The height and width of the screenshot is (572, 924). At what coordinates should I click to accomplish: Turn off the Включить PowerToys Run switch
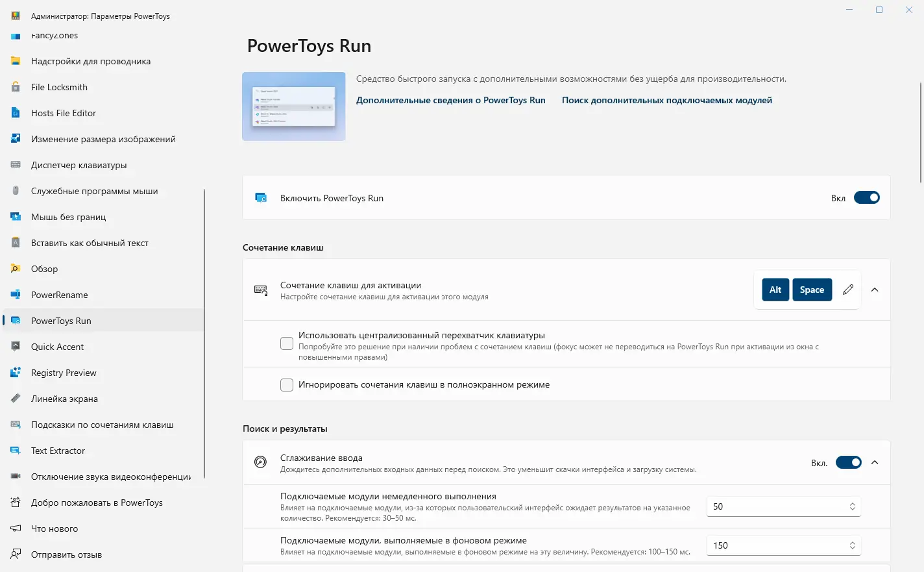(x=866, y=197)
